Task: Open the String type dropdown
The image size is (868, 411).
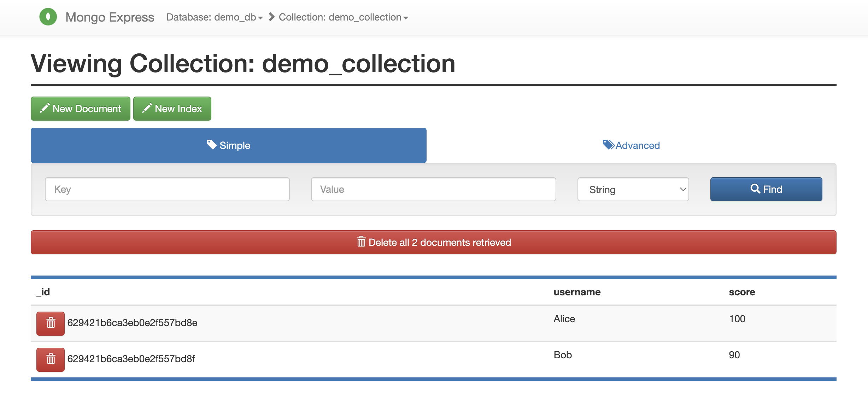Action: (633, 189)
